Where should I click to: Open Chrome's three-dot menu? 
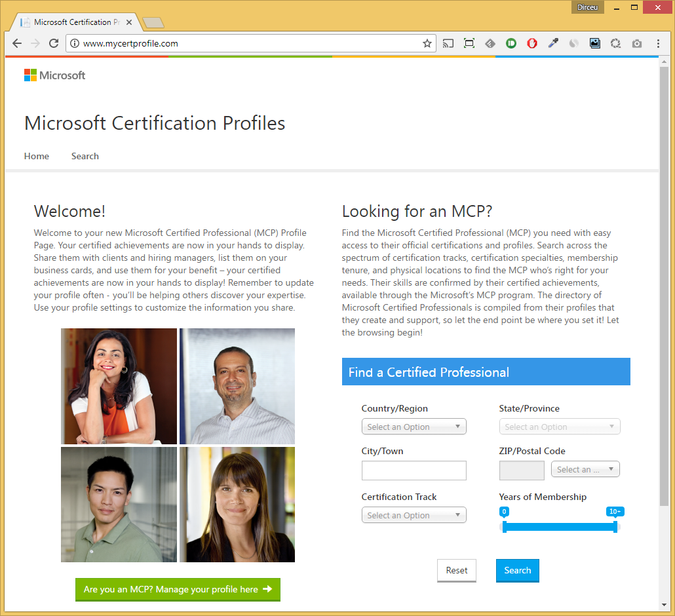click(x=658, y=43)
